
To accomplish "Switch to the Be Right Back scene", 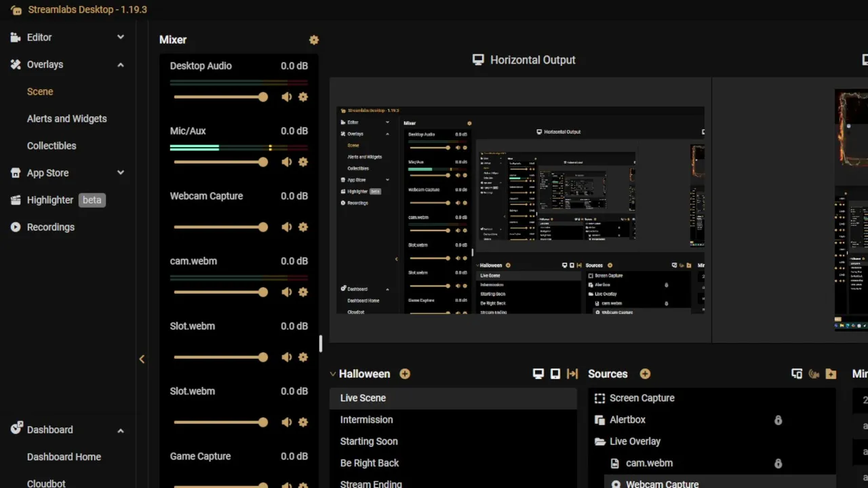I will (453, 463).
